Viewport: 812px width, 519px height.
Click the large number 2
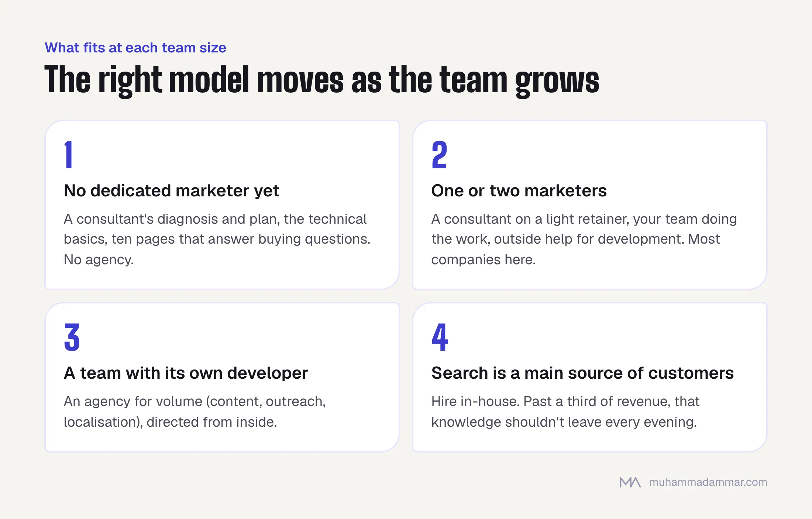coord(439,155)
